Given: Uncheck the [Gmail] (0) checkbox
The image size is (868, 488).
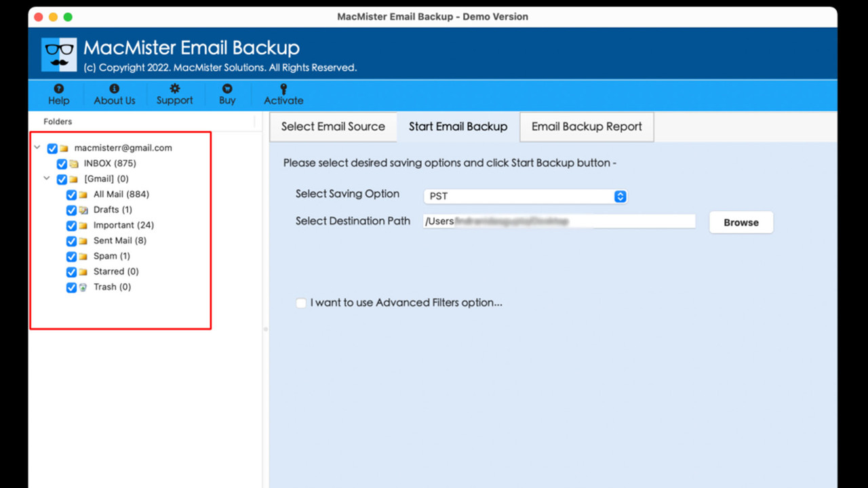Looking at the screenshot, I should pyautogui.click(x=62, y=180).
